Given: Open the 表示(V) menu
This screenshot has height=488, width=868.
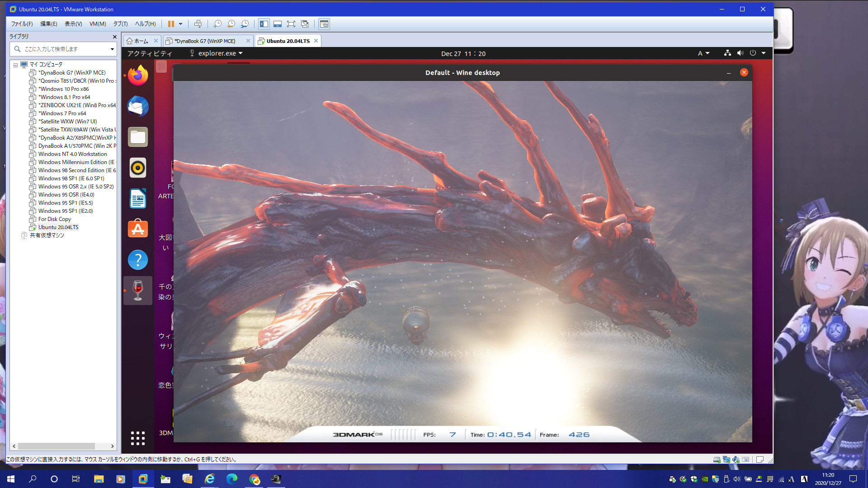Looking at the screenshot, I should (x=73, y=24).
